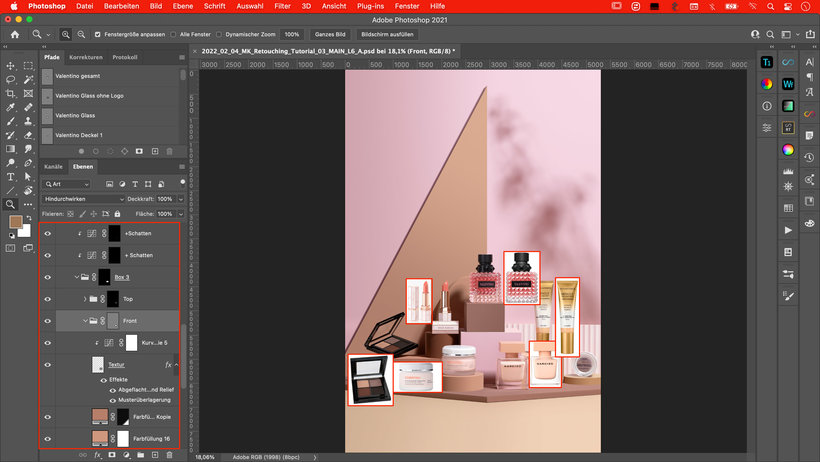Delete layer using trash icon in Ebenen panel
Viewport: 820px width, 462px height.
169,455
